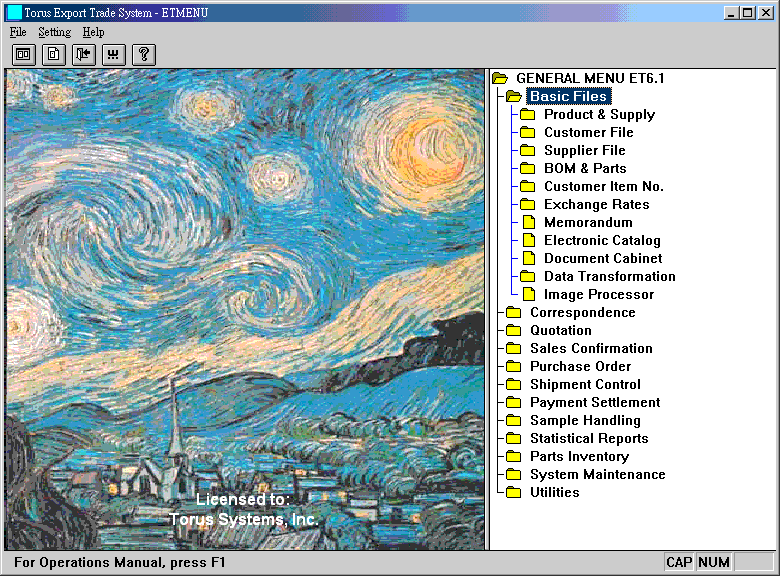Click the Customer File folder icon
Screen dimensions: 780x576
[x=527, y=133]
